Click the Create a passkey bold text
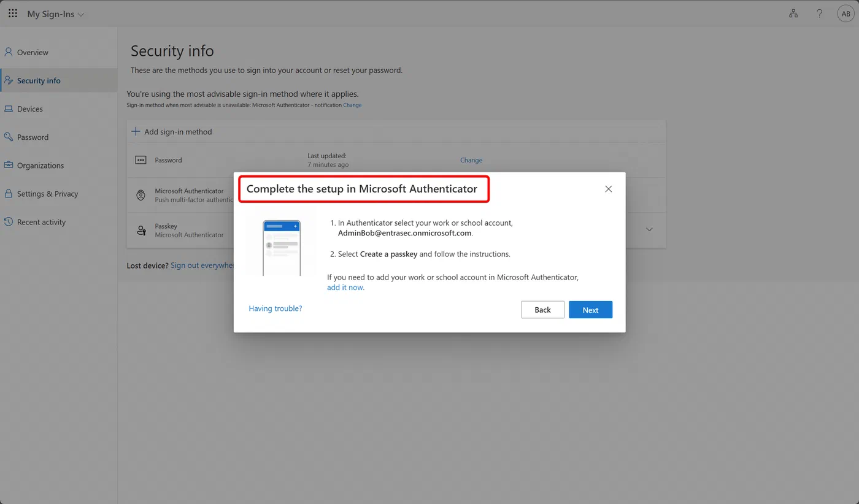859x504 pixels. click(x=388, y=254)
